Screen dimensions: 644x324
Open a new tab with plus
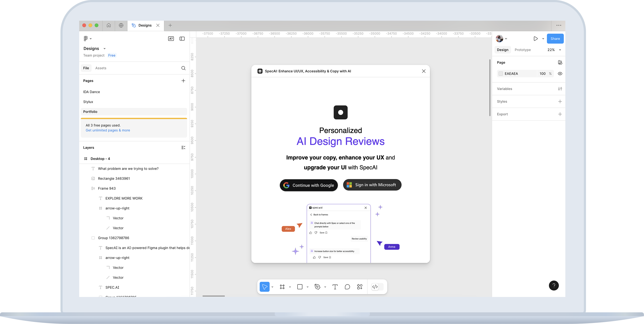pyautogui.click(x=170, y=25)
